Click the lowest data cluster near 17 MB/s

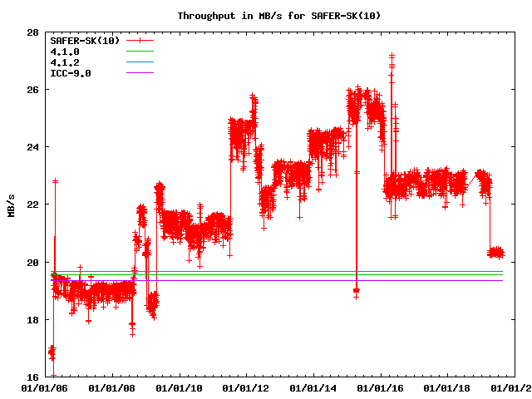click(52, 352)
